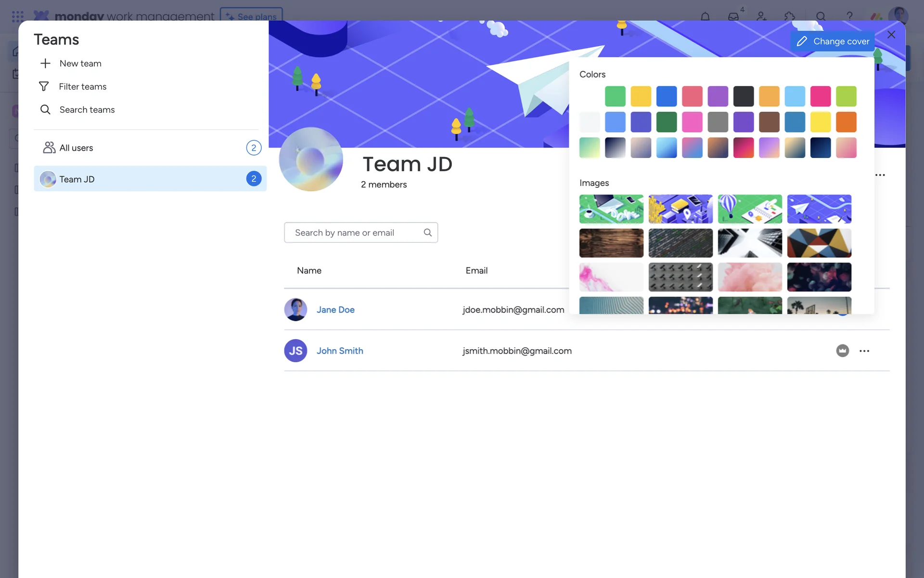The width and height of the screenshot is (924, 578).
Task: Click the notifications bell icon
Action: (x=705, y=16)
